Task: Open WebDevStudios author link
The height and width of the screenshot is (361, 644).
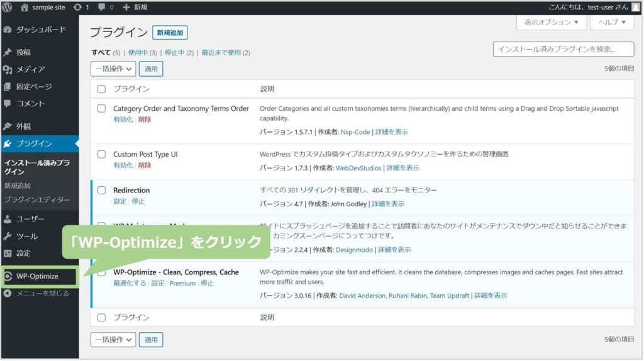Action: 358,168
